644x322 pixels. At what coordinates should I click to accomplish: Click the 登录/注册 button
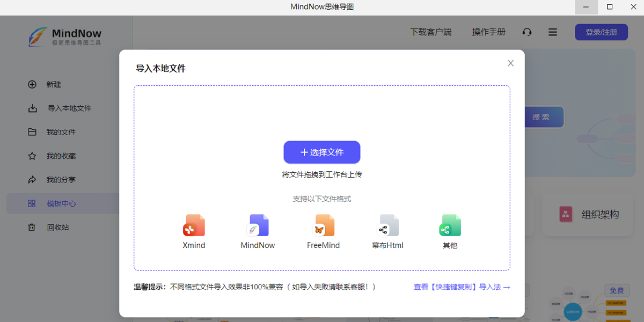(x=601, y=32)
